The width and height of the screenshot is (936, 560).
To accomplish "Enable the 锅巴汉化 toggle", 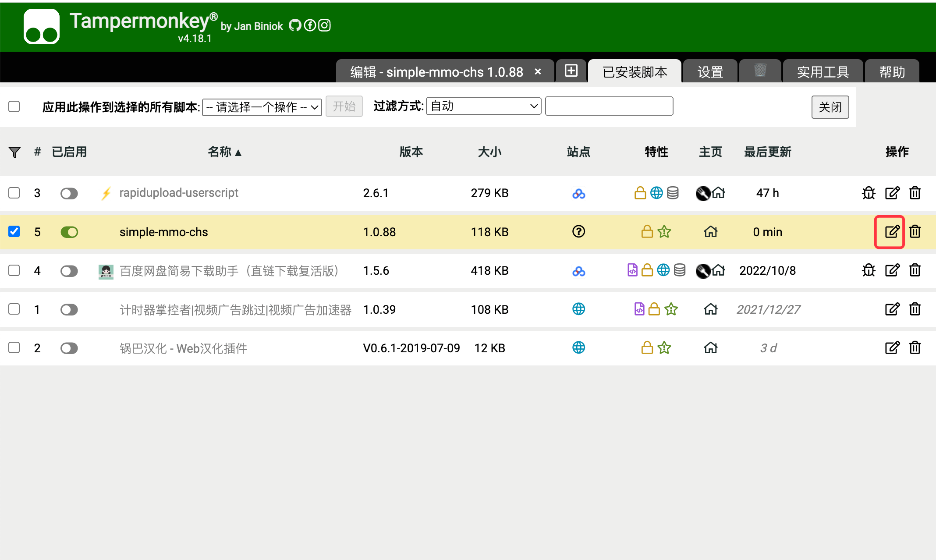I will click(69, 348).
